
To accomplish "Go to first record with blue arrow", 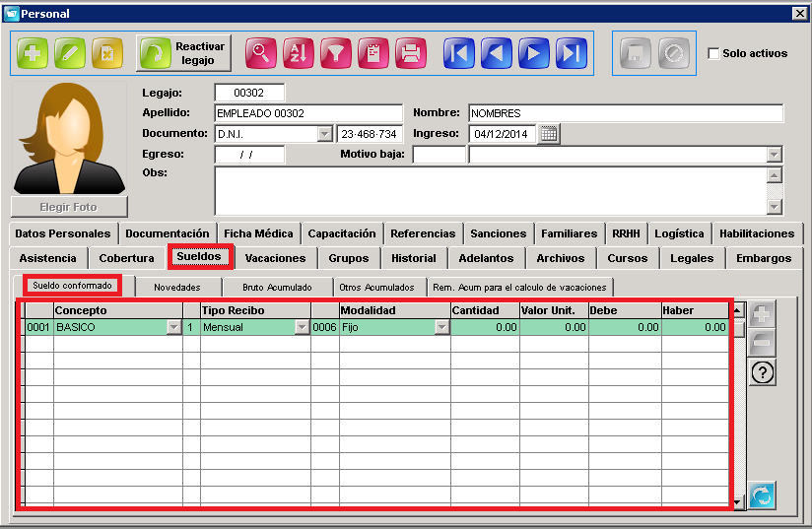I will [459, 53].
